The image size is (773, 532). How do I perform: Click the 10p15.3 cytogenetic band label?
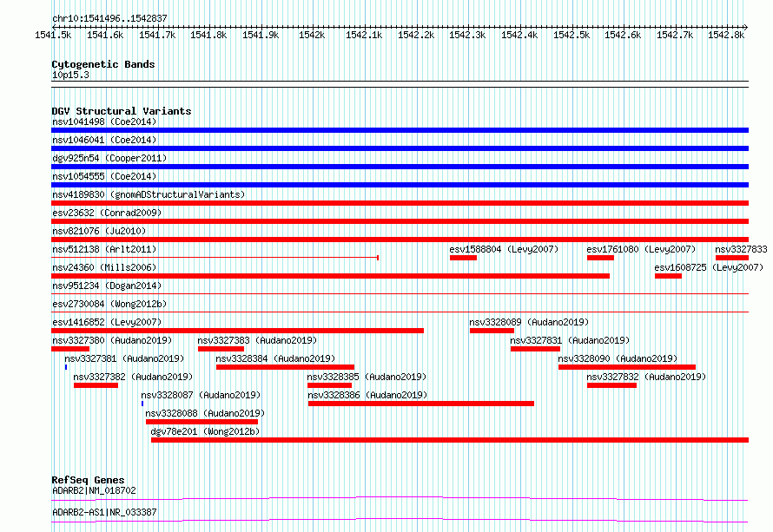(x=70, y=75)
